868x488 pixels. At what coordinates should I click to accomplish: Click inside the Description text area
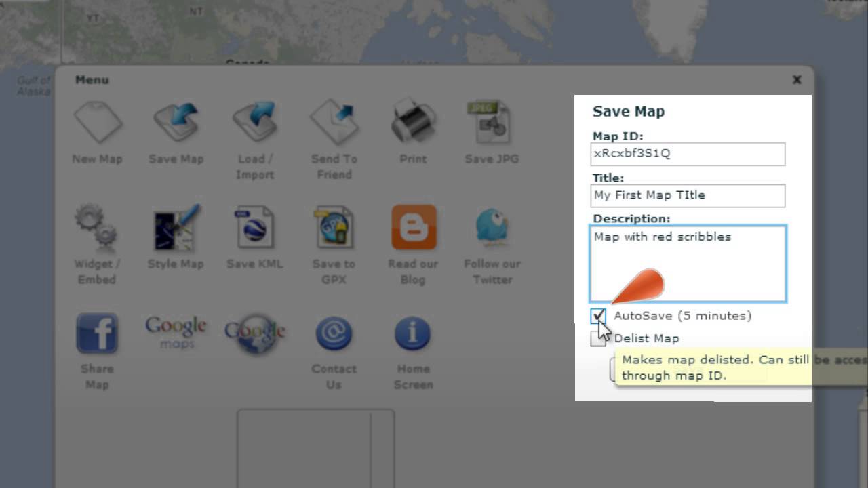[x=688, y=264]
